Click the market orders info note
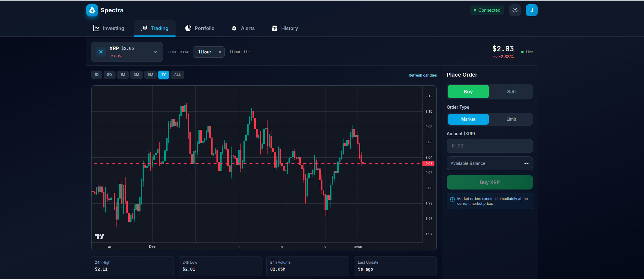The image size is (644, 279). pos(490,201)
